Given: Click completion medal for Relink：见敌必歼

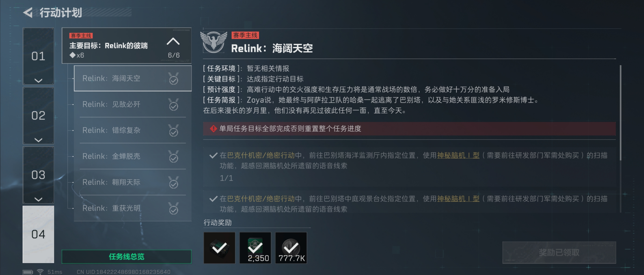Looking at the screenshot, I should (173, 104).
